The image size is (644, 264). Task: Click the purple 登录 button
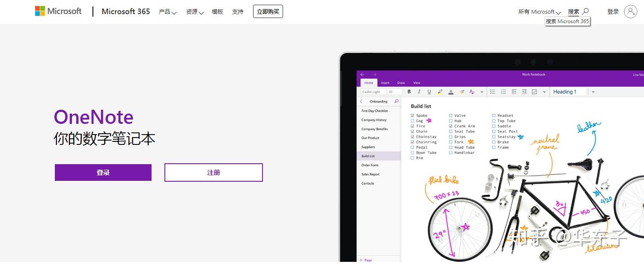(103, 172)
